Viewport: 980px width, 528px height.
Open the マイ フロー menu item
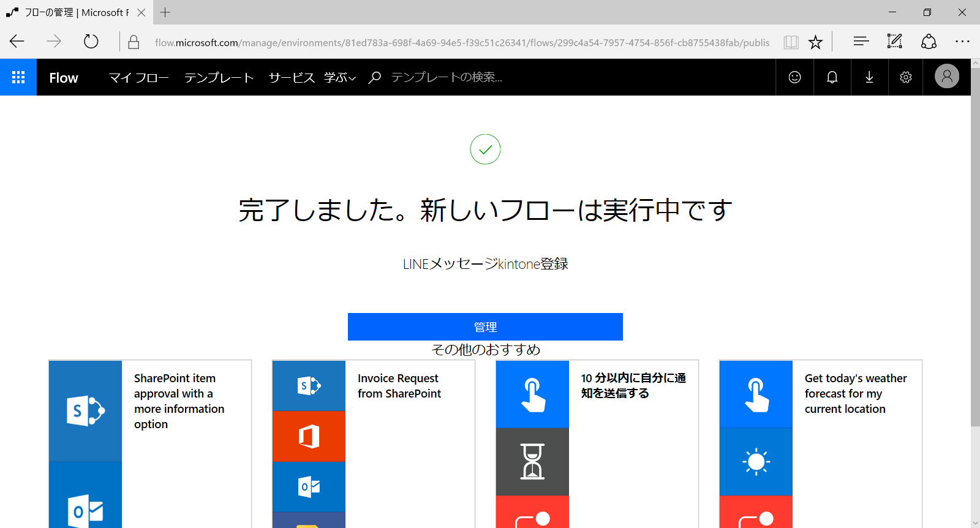138,78
